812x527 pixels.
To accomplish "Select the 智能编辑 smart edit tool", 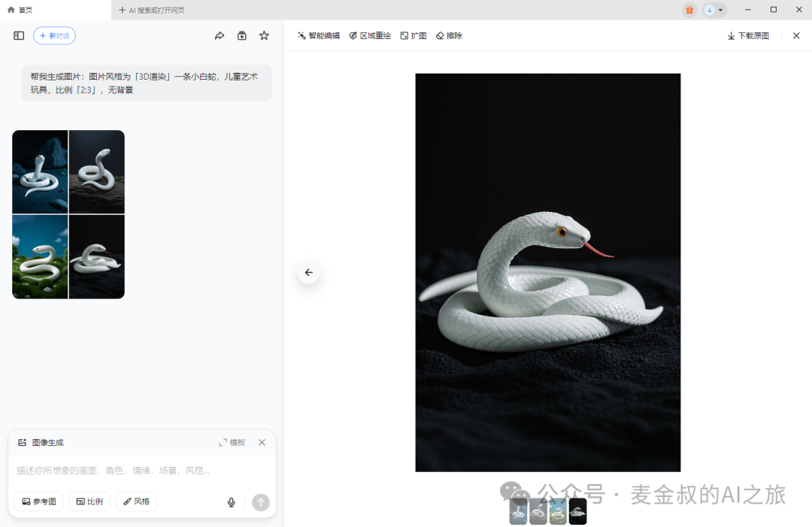I will coord(318,35).
